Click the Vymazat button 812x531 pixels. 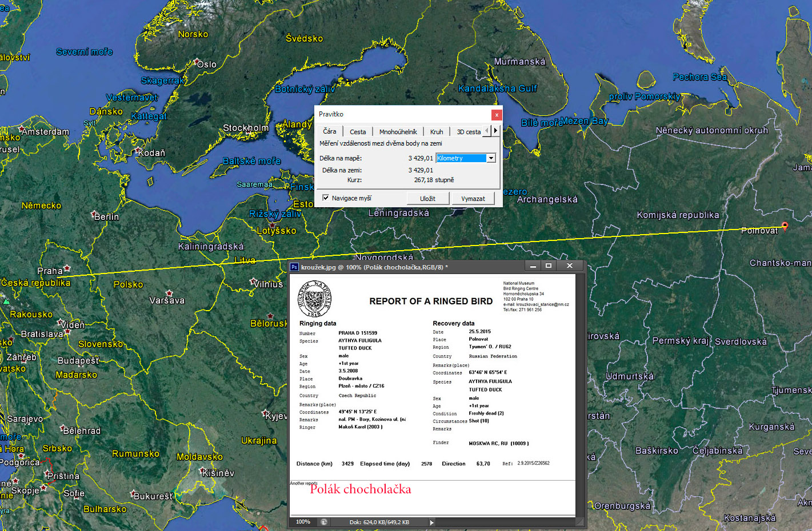[x=473, y=199]
